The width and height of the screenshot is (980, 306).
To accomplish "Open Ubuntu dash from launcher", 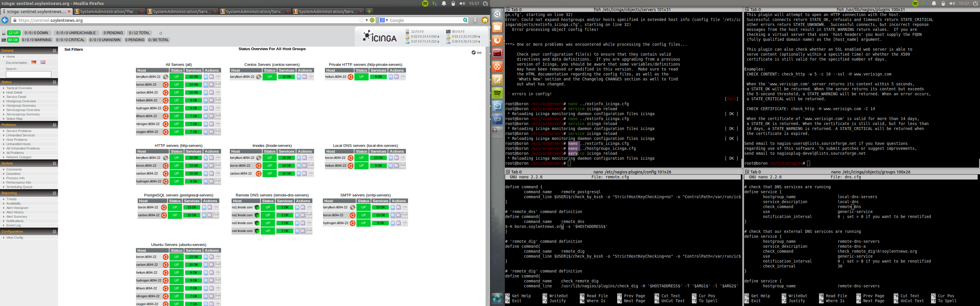I will coord(497,15).
